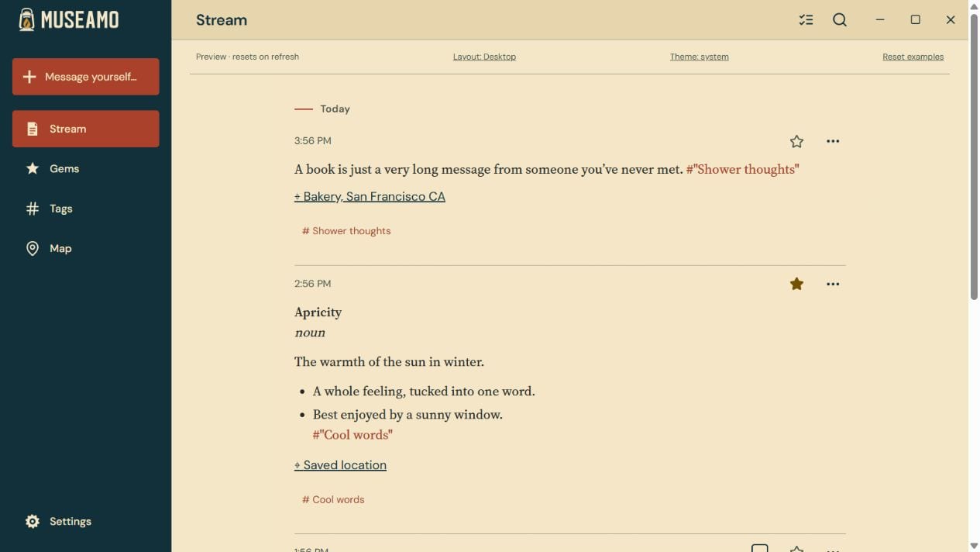This screenshot has height=552, width=980.
Task: Click the 2:56 PM timestamp
Action: (x=312, y=284)
